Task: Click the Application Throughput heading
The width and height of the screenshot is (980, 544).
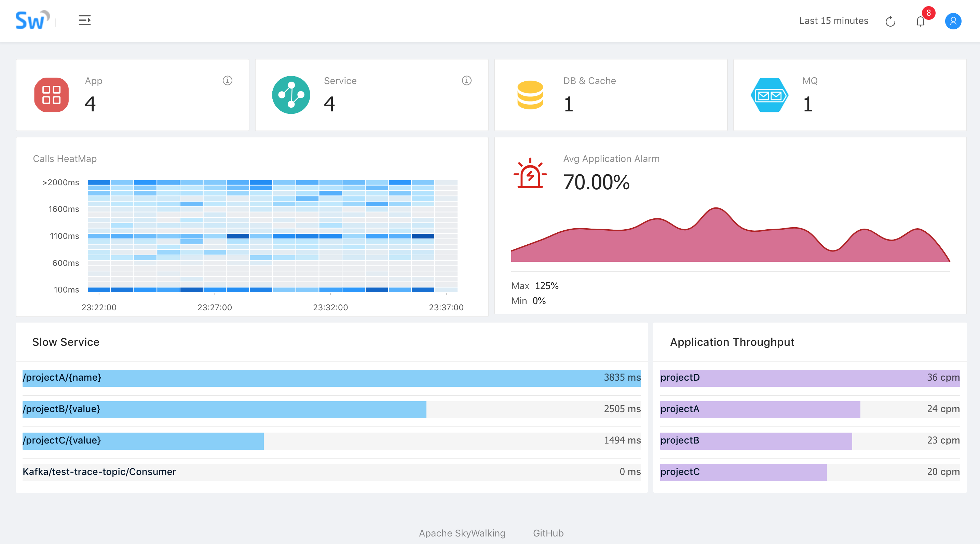Action: tap(732, 342)
